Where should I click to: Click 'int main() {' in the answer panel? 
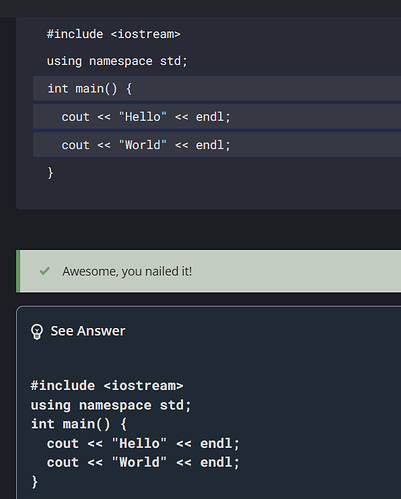pos(79,424)
